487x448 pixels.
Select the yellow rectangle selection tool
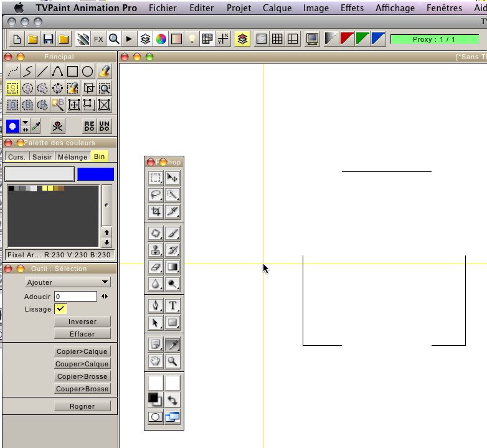pos(12,88)
